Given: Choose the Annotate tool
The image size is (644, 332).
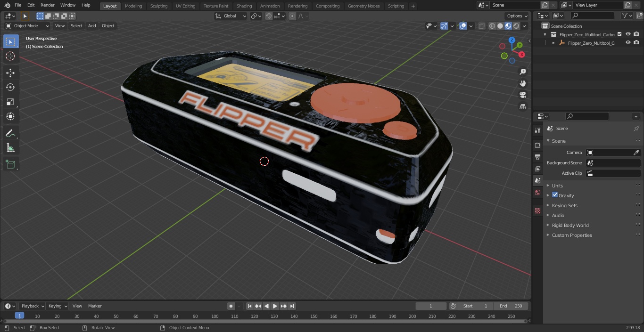Looking at the screenshot, I should tap(10, 134).
